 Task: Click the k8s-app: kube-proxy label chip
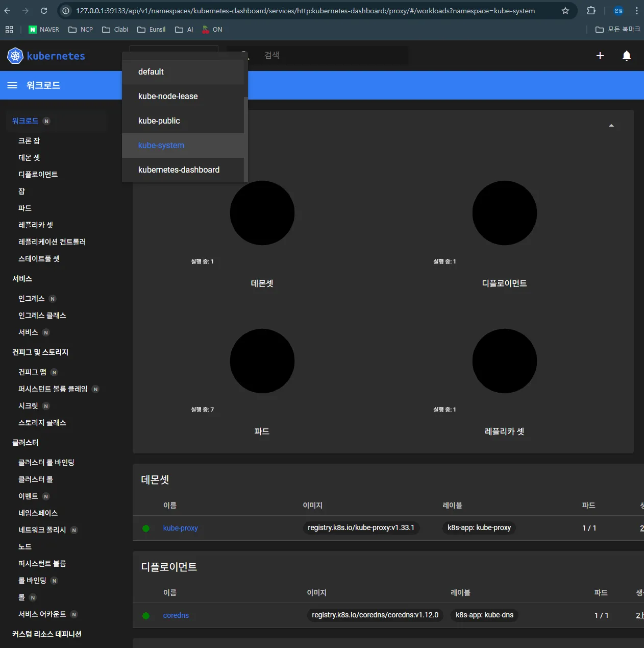(x=479, y=527)
